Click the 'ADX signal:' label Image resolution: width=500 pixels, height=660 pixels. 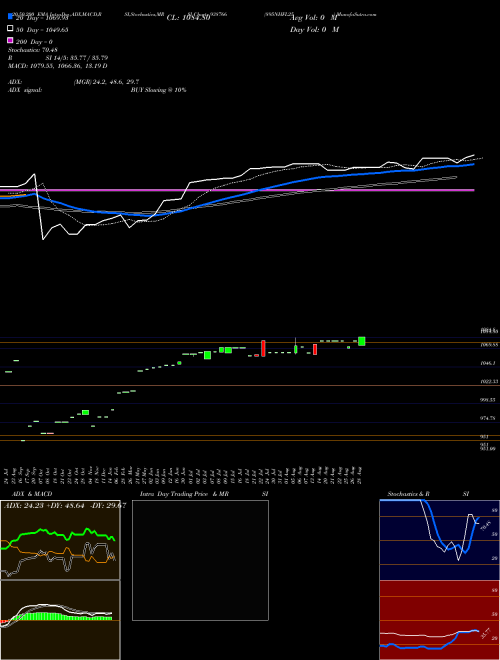(x=25, y=90)
